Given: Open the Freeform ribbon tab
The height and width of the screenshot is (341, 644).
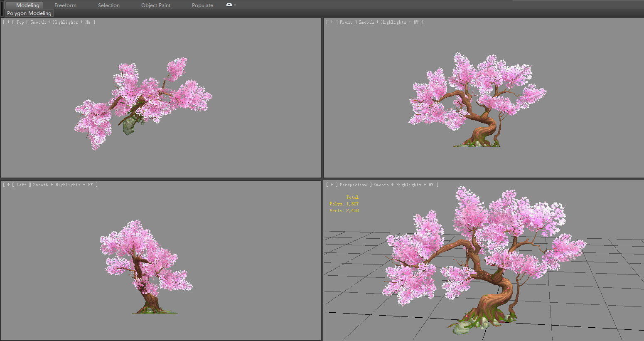Looking at the screenshot, I should coord(65,5).
